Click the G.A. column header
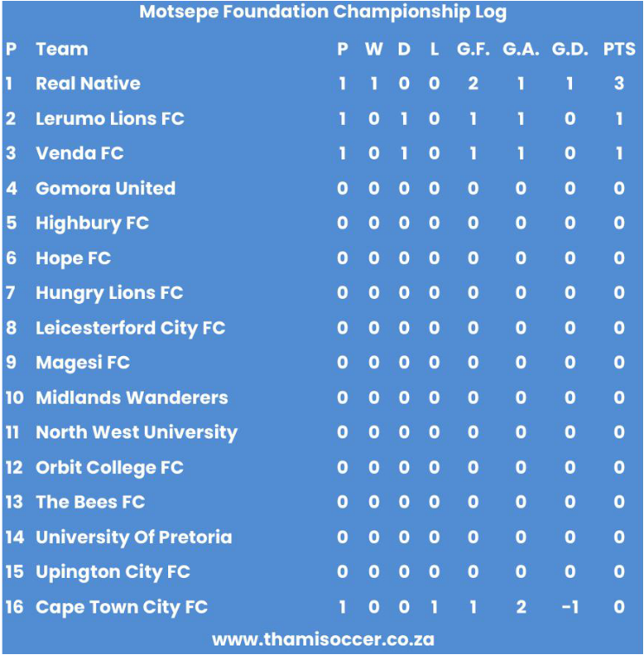 click(521, 49)
